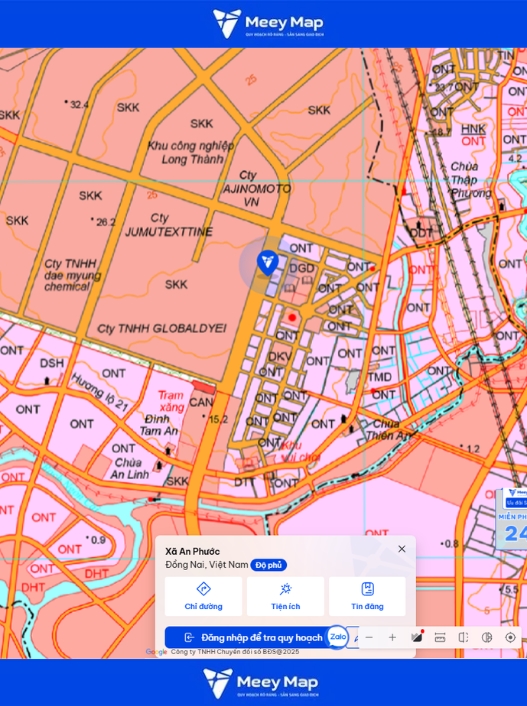Viewport: 527px width, 706px height.
Task: Click Đăng nhập để tra quy hoạch
Action: [x=254, y=638]
